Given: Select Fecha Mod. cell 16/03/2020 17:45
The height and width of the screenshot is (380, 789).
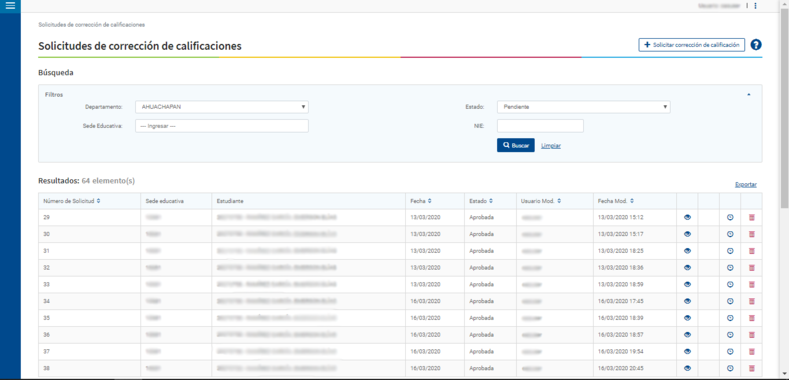Looking at the screenshot, I should point(621,301).
